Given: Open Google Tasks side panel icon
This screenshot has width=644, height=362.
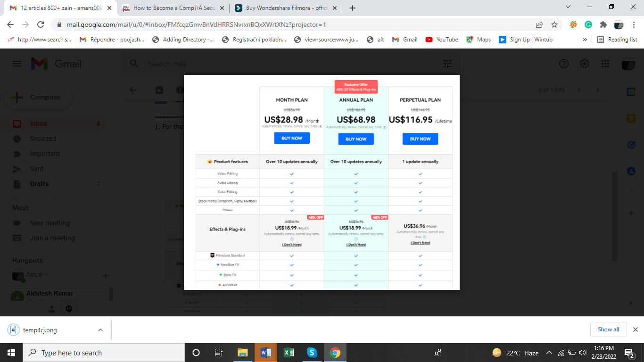Looking at the screenshot, I should click(631, 145).
